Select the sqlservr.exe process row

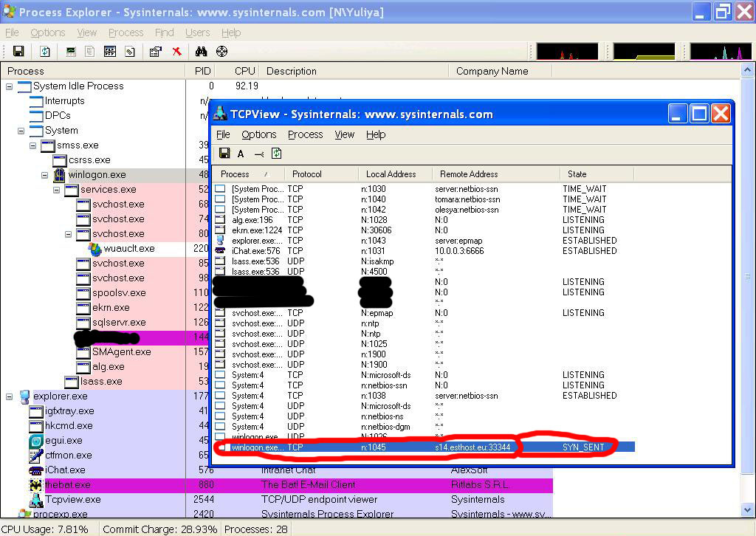[x=119, y=323]
